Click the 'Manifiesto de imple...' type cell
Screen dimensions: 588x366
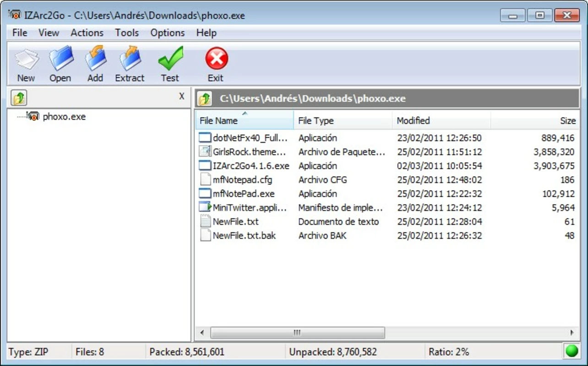pos(340,207)
